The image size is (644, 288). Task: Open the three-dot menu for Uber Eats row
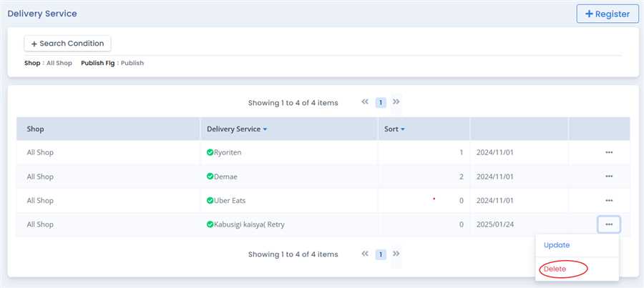[608, 201]
